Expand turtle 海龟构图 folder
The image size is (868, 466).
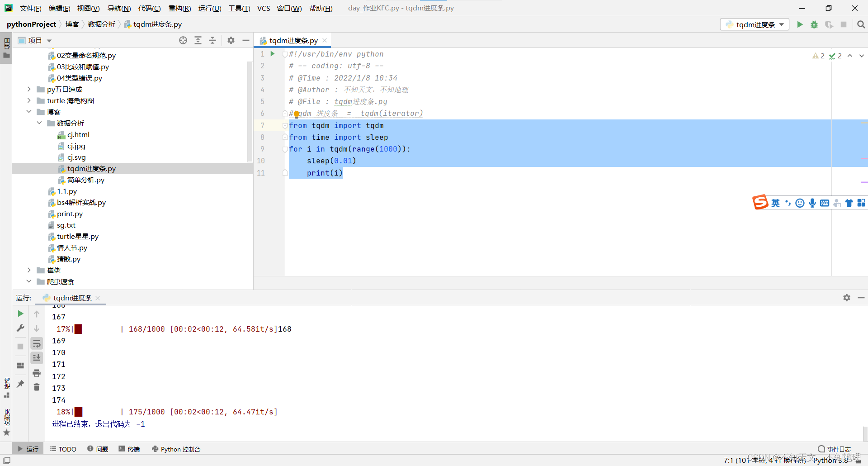(29, 100)
